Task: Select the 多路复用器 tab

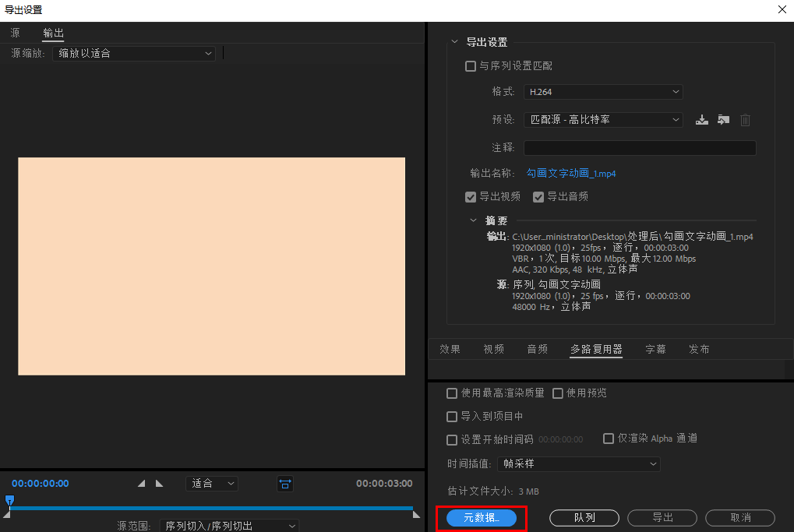Action: tap(596, 349)
